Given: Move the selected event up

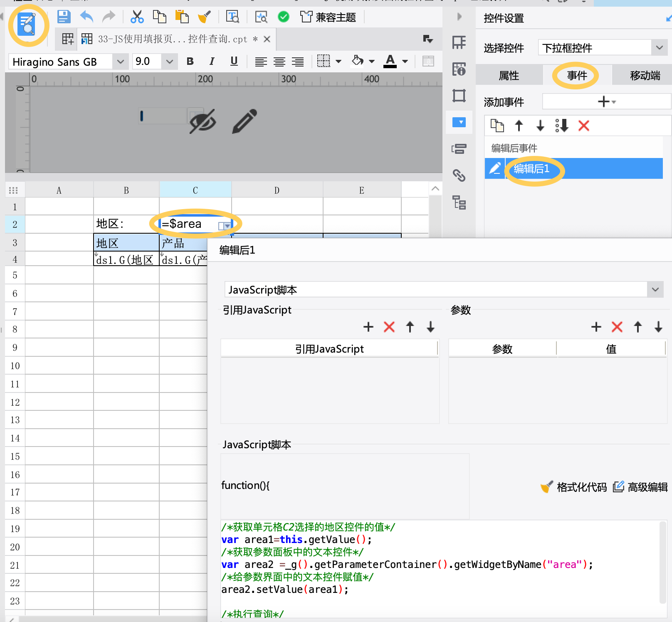Looking at the screenshot, I should click(x=519, y=125).
